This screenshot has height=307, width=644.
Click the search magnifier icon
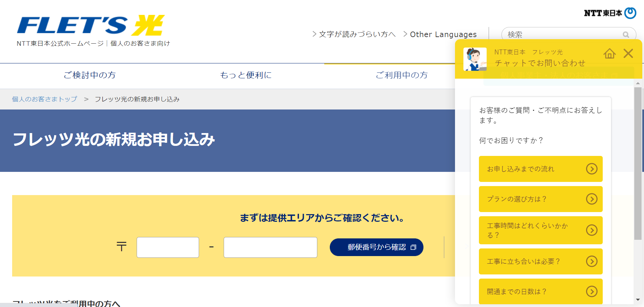626,35
